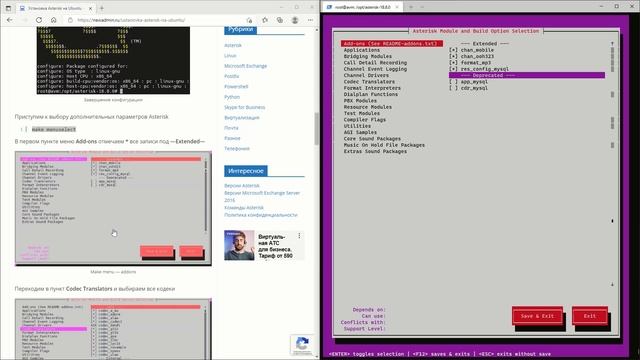Select Codec Translators category in menuselect
Screen dimensions: 640x360
click(x=369, y=82)
